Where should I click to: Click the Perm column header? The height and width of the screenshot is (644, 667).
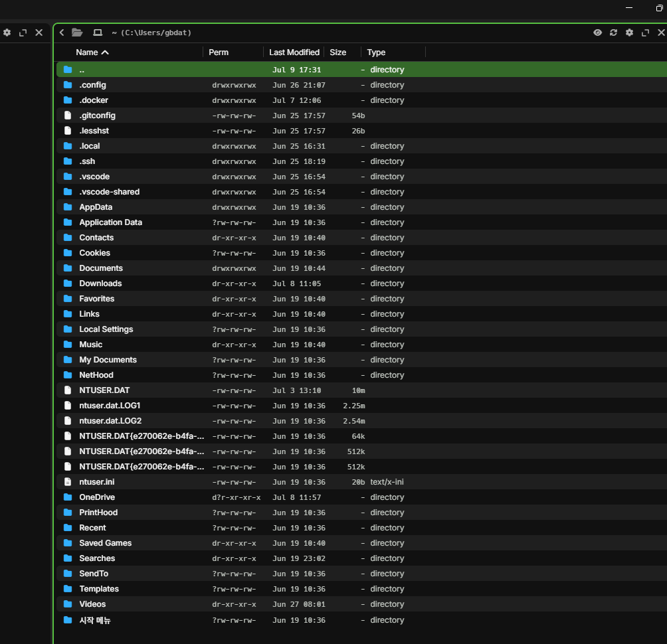[218, 52]
